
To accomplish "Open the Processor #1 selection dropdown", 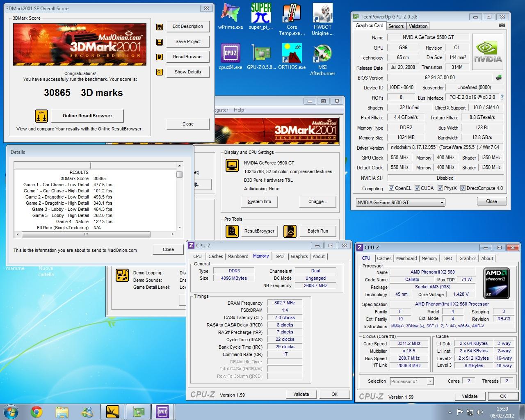I will click(x=412, y=381).
